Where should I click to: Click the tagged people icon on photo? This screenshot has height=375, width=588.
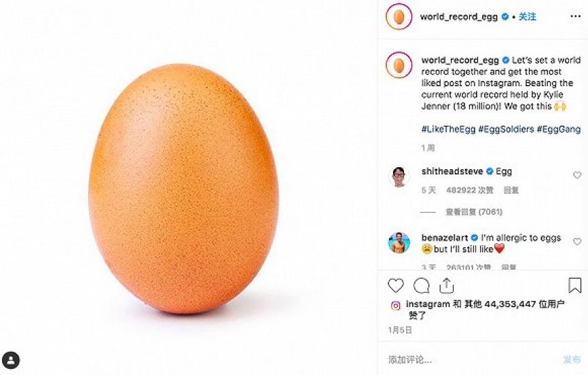coord(11,359)
